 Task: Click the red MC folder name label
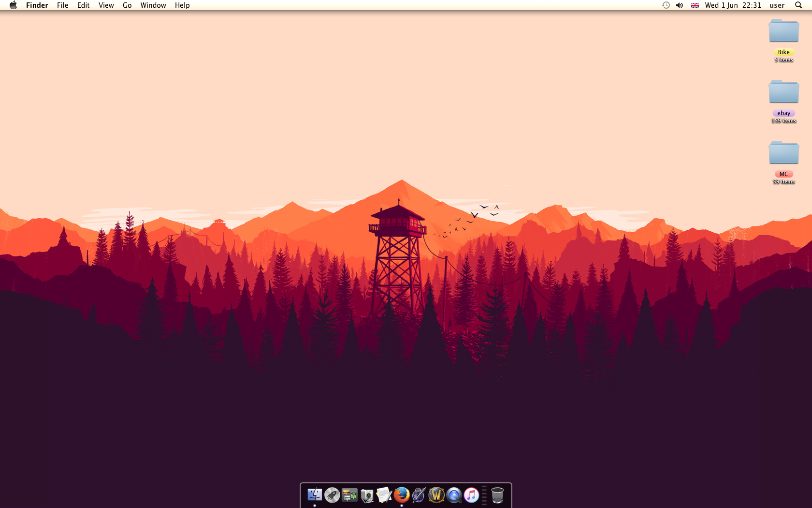click(783, 174)
